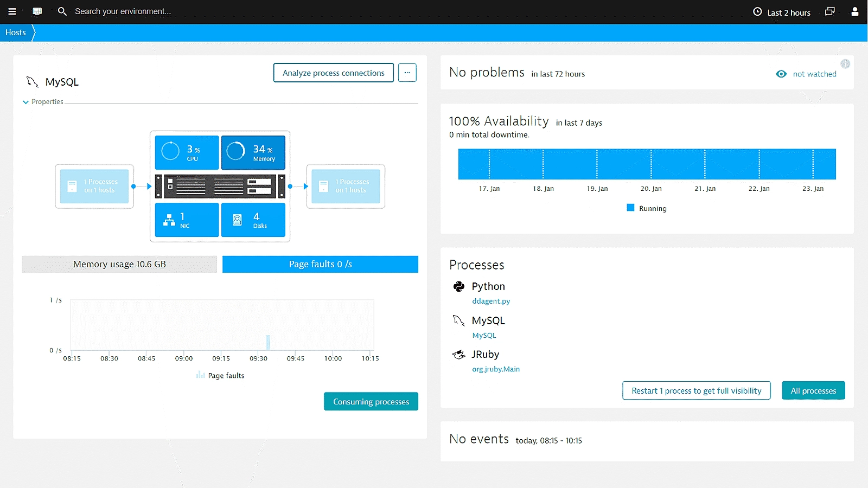Switch to Memory usage 10.6 GB tab

click(x=119, y=264)
